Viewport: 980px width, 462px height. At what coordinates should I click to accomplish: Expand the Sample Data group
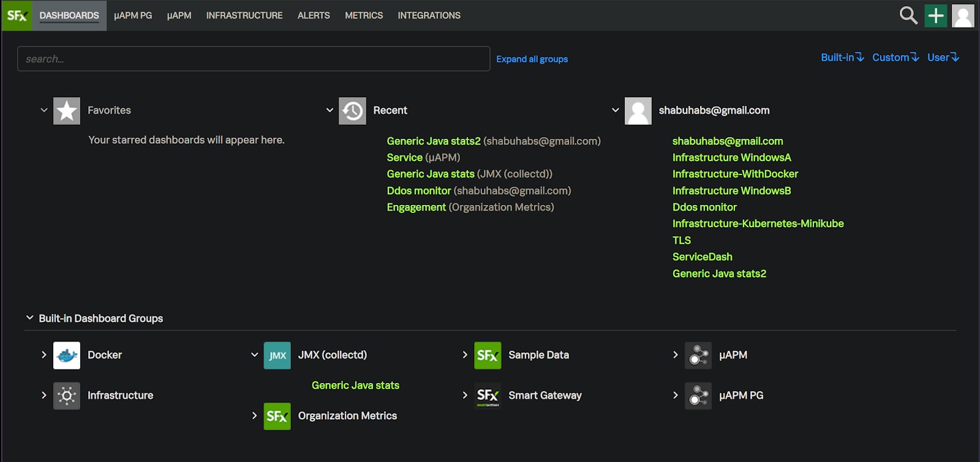click(x=465, y=355)
